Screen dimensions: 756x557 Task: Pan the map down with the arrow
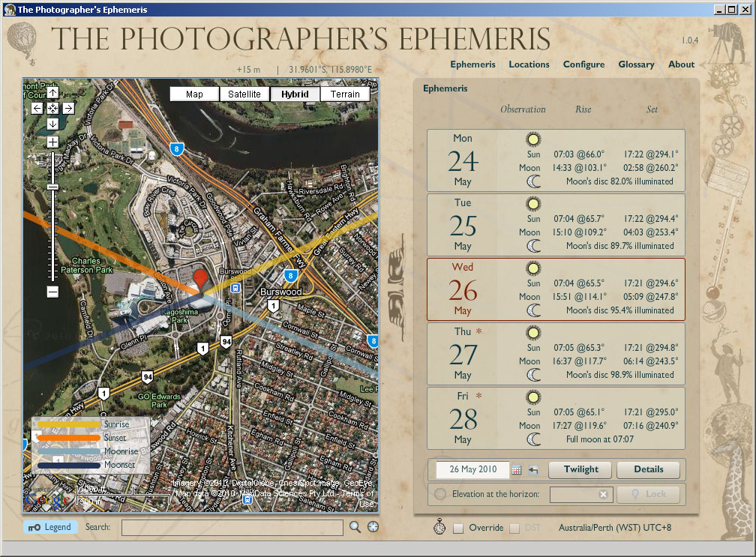(x=53, y=124)
